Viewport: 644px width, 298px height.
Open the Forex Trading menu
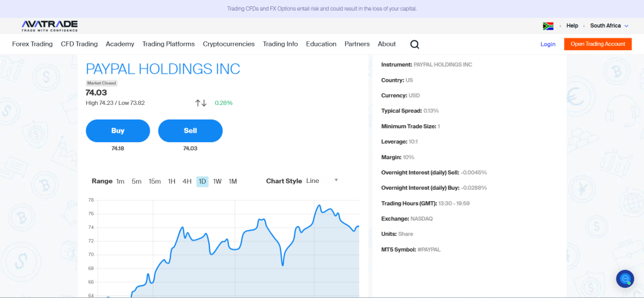point(33,44)
